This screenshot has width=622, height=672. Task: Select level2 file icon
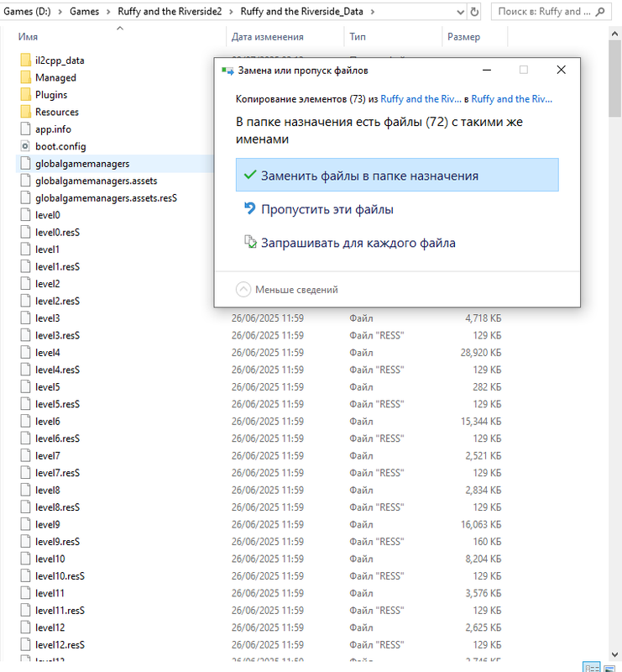(26, 283)
